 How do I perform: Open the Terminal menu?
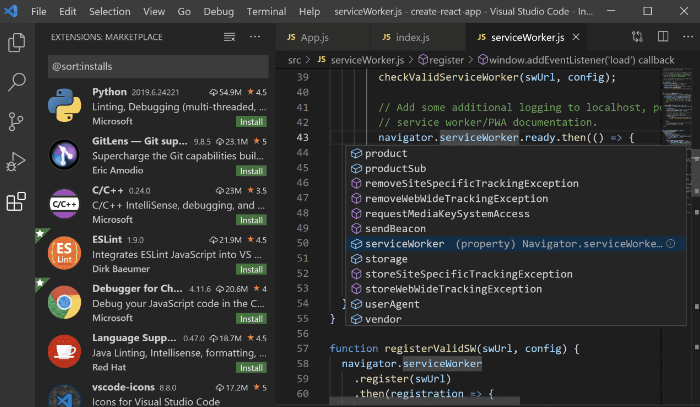pos(266,12)
